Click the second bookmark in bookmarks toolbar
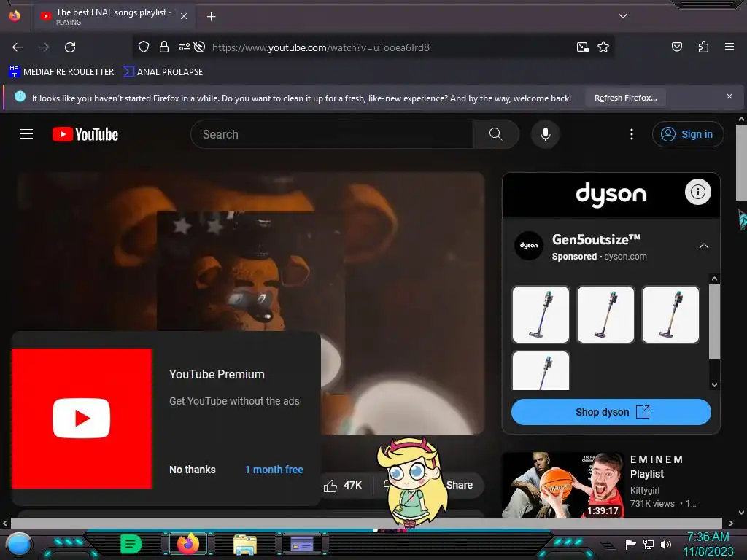Image resolution: width=747 pixels, height=560 pixels. 163,72
